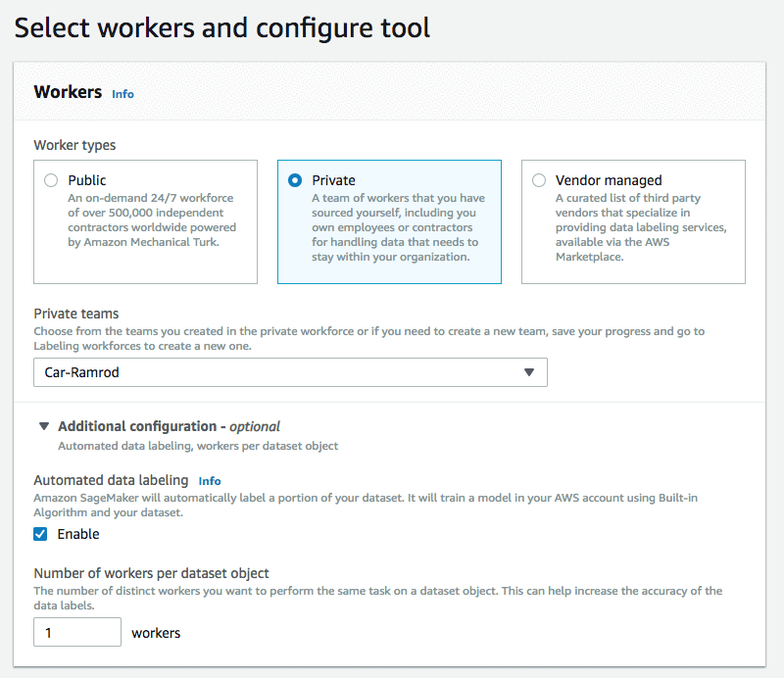Click the Vendor managed label text
This screenshot has height=678, width=784.
point(609,180)
